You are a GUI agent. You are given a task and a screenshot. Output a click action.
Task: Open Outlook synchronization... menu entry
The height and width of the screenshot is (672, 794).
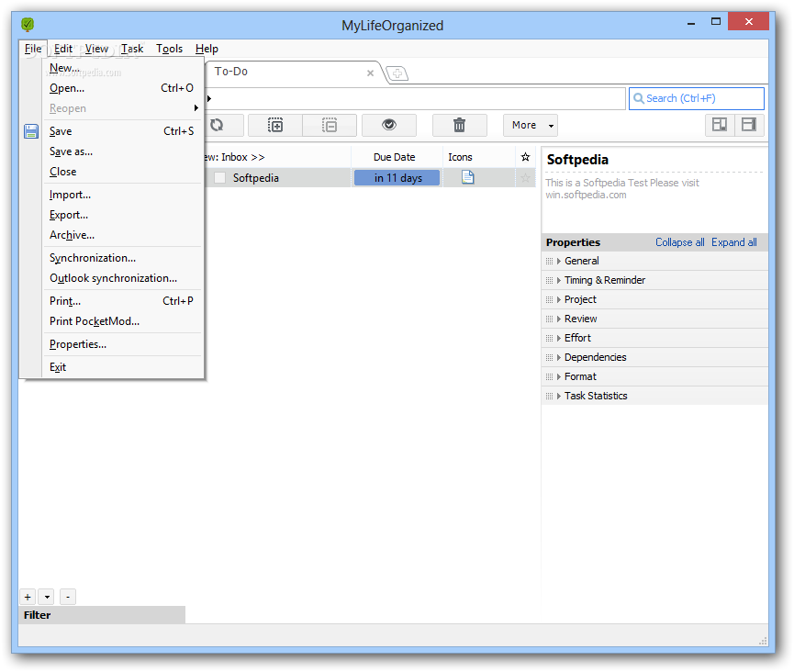pos(122,278)
